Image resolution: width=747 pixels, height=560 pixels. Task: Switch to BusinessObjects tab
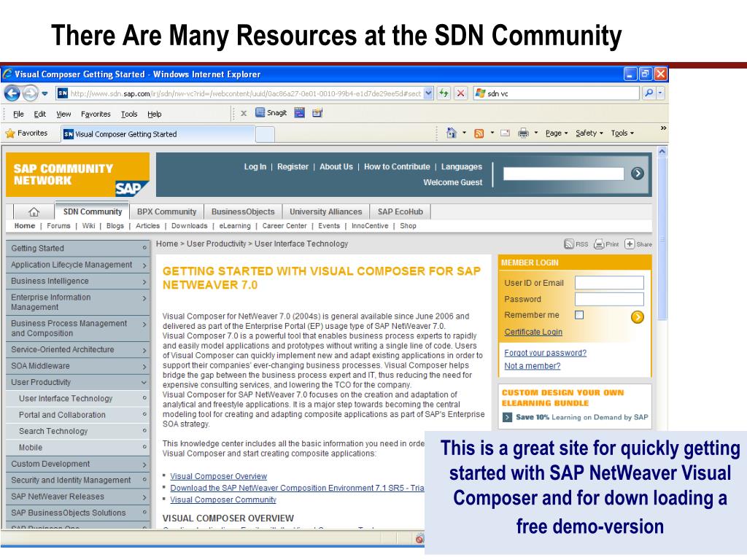click(243, 212)
